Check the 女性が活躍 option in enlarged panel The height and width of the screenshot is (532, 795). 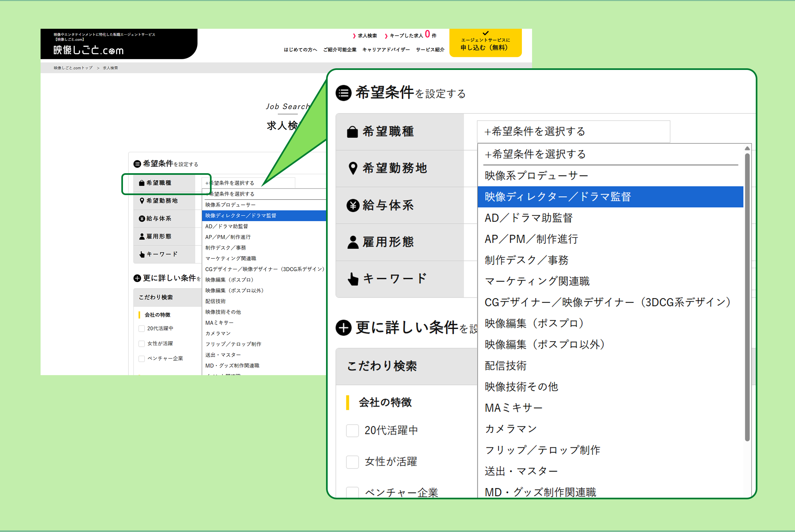(352, 462)
